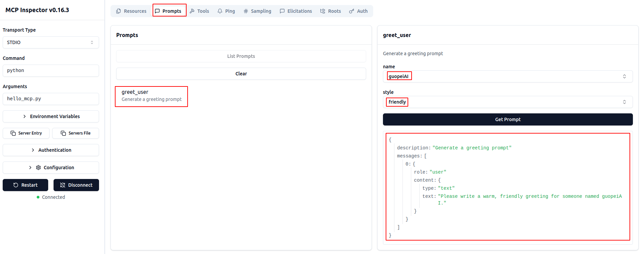
Task: Open the Transport Type STDIO dropdown
Action: 51,42
